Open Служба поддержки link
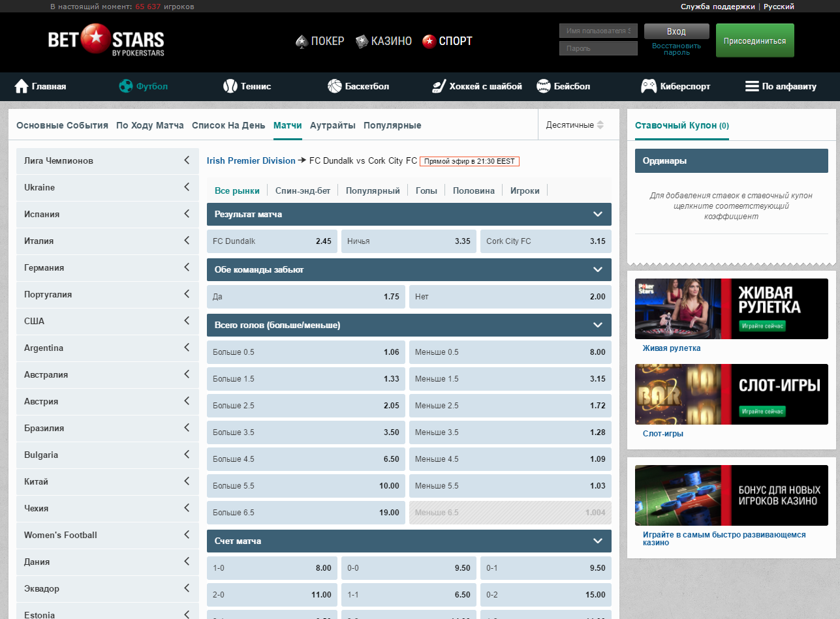Viewport: 840px width, 619px height. pyautogui.click(x=717, y=7)
